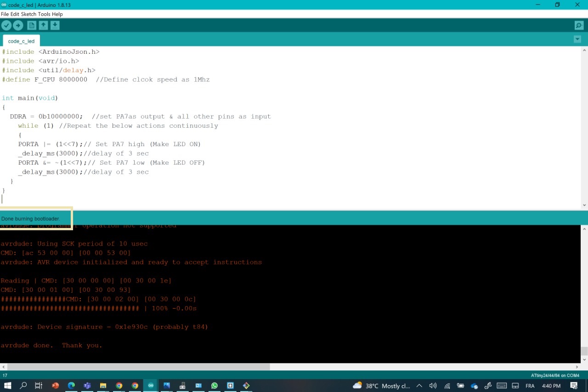Image resolution: width=588 pixels, height=392 pixels.
Task: Click the "#include <ArduinoJson.h>" line
Action: coord(51,52)
